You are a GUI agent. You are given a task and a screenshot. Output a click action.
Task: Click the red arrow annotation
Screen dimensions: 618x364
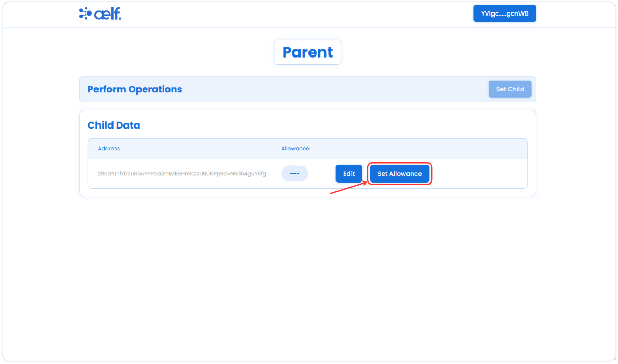point(348,188)
